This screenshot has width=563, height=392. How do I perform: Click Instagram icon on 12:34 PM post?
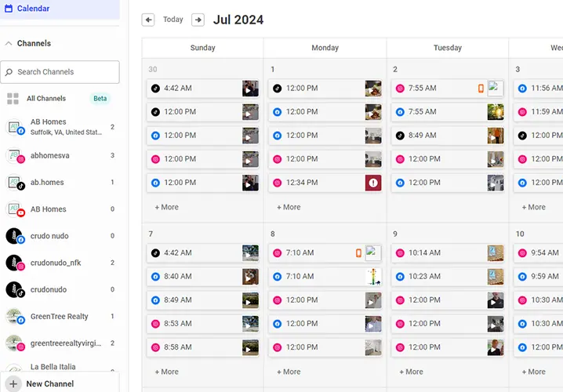pos(278,183)
